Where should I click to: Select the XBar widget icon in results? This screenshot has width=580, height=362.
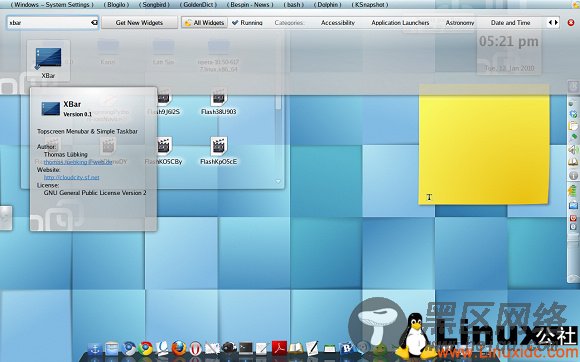48,61
